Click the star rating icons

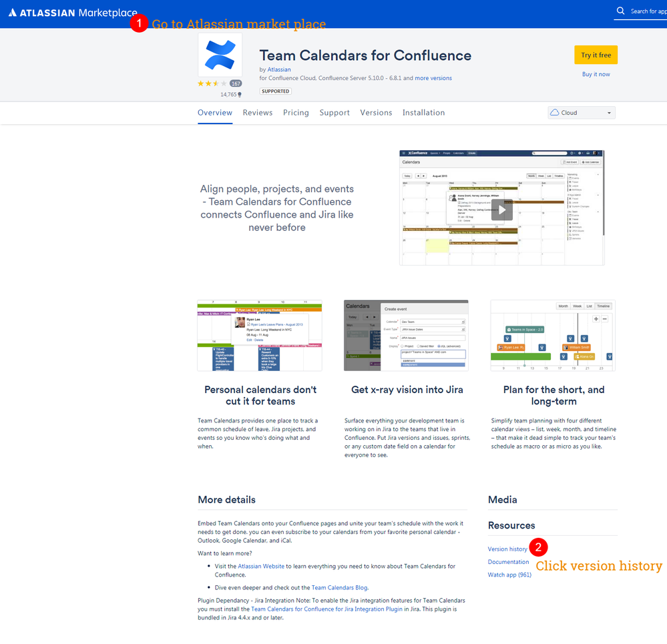pos(212,83)
